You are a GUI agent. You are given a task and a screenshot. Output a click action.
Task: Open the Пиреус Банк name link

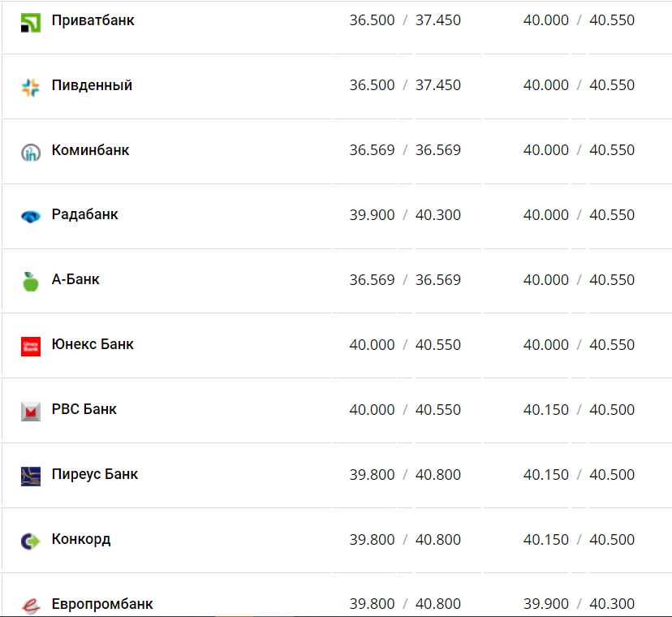coord(94,474)
